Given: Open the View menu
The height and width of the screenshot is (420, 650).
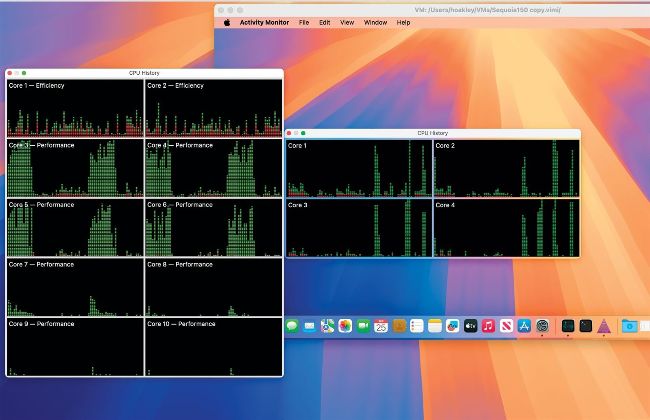Looking at the screenshot, I should [x=347, y=22].
